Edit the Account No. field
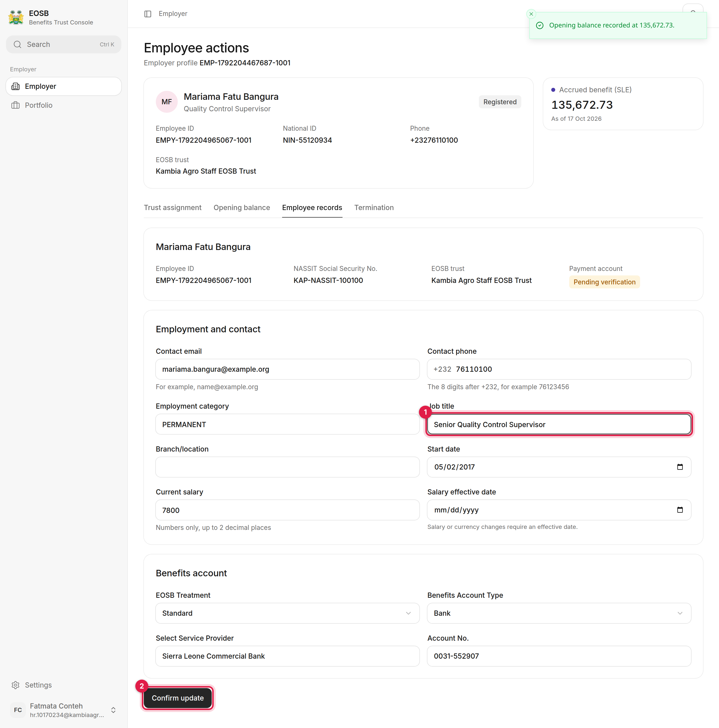719x728 pixels. [x=559, y=656]
